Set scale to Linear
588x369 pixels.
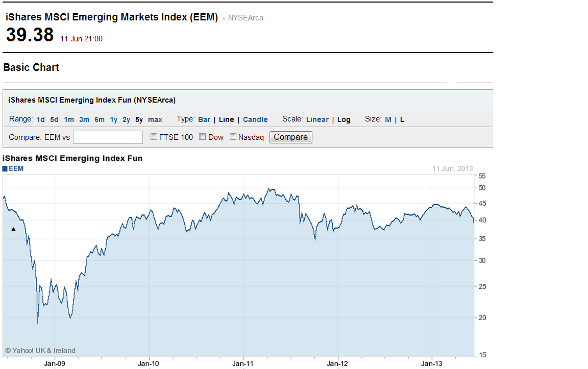point(317,119)
